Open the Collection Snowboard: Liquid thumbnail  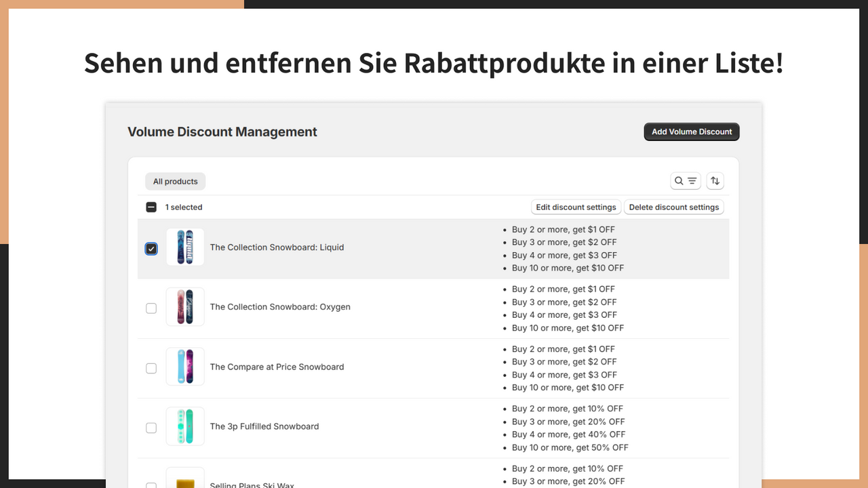(x=185, y=247)
